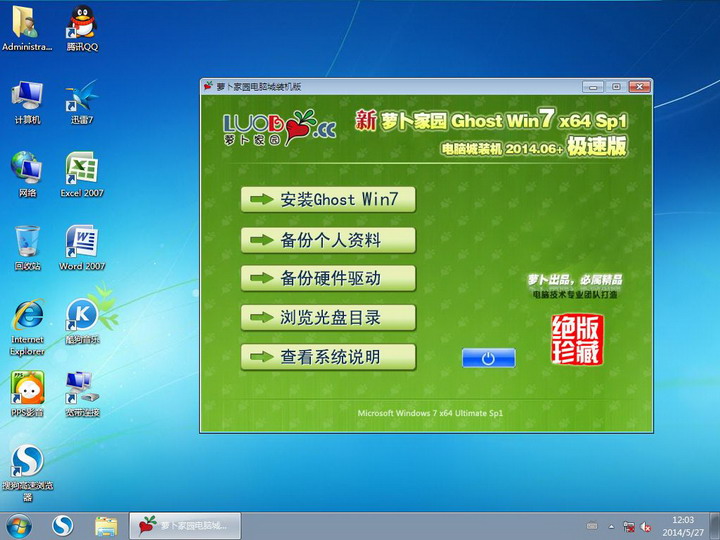Open the Computer (计算机) desktop icon
The height and width of the screenshot is (540, 720).
click(27, 97)
